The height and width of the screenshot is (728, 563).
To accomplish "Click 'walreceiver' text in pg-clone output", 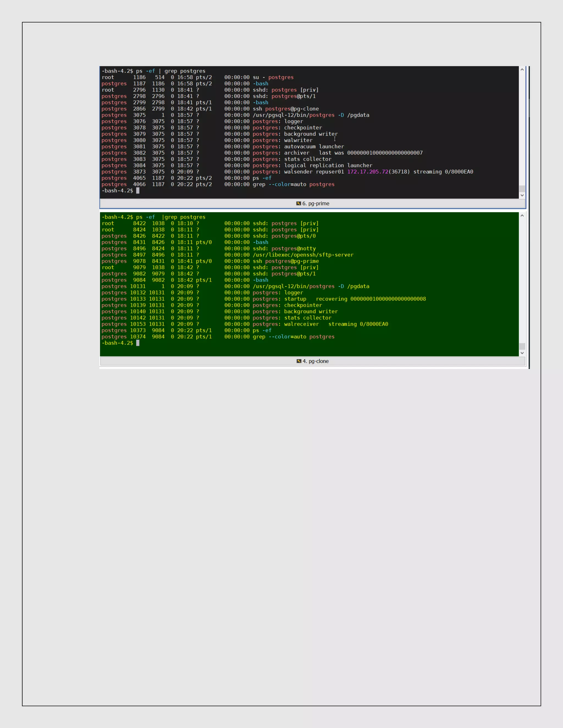I will click(301, 324).
